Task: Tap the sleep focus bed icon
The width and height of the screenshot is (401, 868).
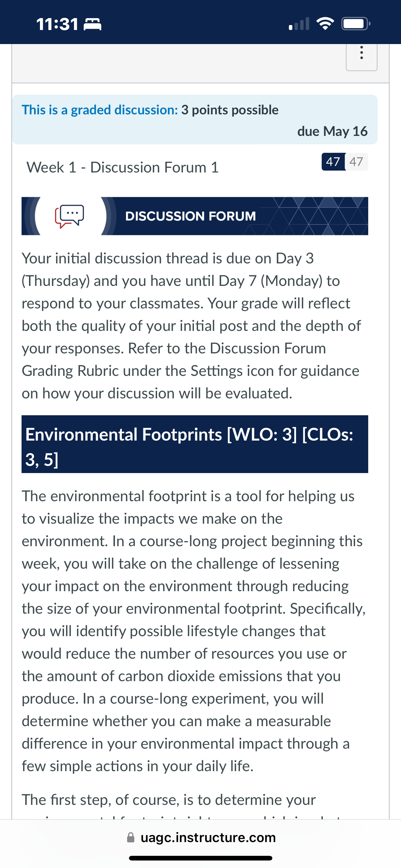Action: point(92,25)
